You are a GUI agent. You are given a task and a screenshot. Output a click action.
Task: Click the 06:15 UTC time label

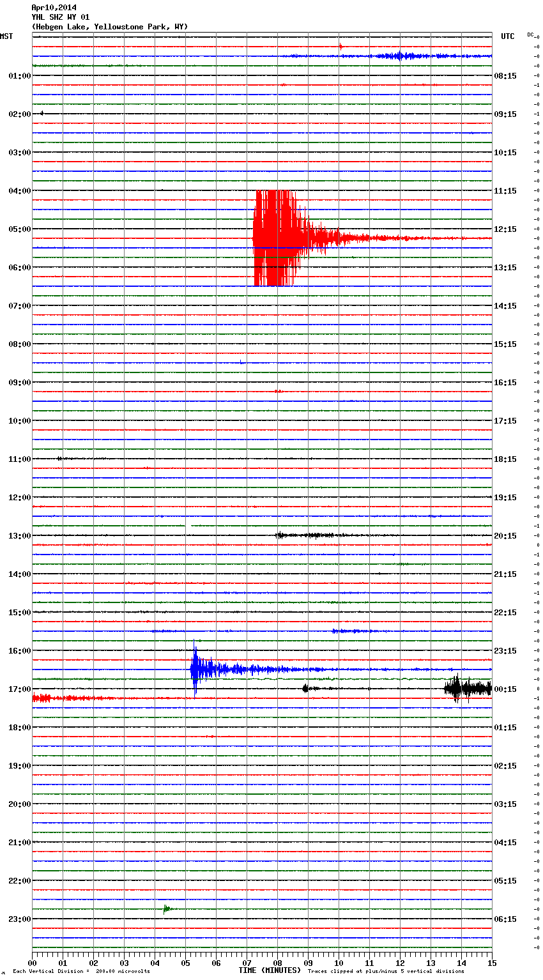[x=505, y=919]
